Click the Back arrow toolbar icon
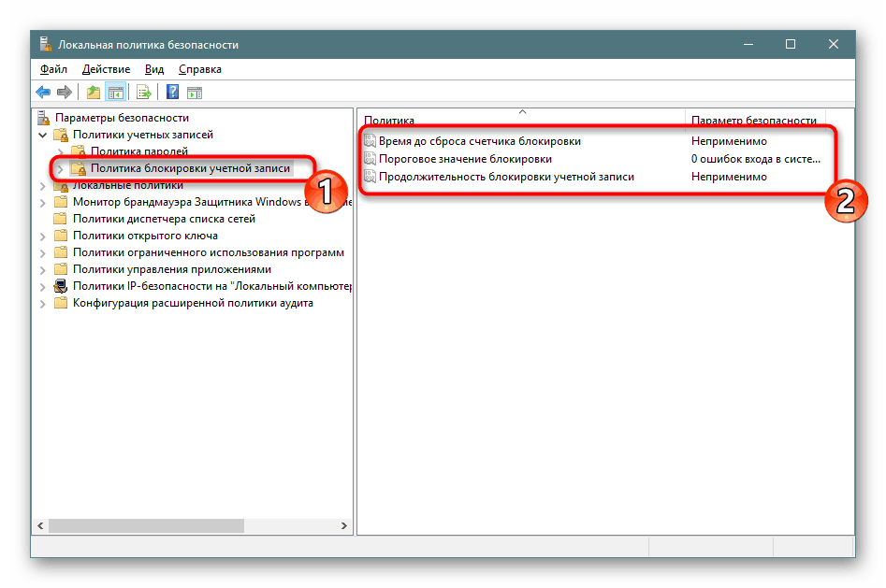The image size is (886, 588). click(43, 92)
